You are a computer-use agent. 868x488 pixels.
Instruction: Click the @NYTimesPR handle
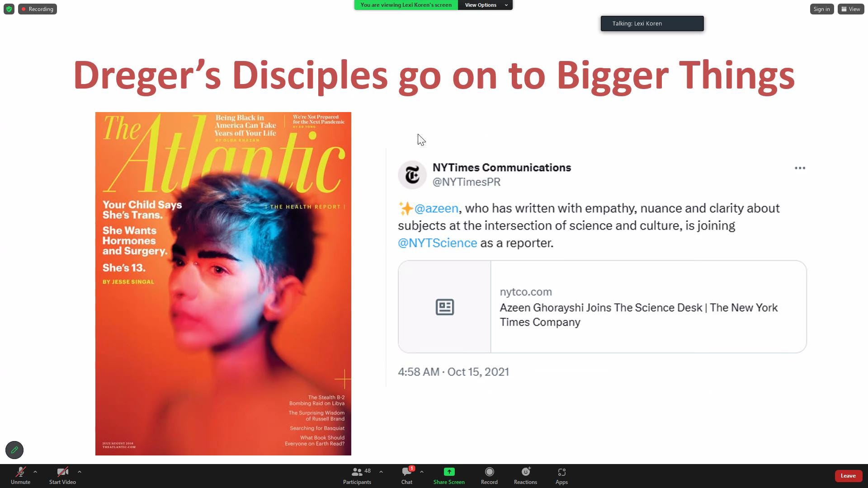pos(466,182)
